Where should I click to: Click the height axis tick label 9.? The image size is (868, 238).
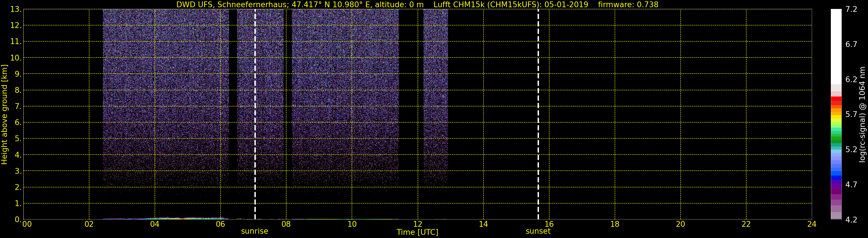(18, 74)
